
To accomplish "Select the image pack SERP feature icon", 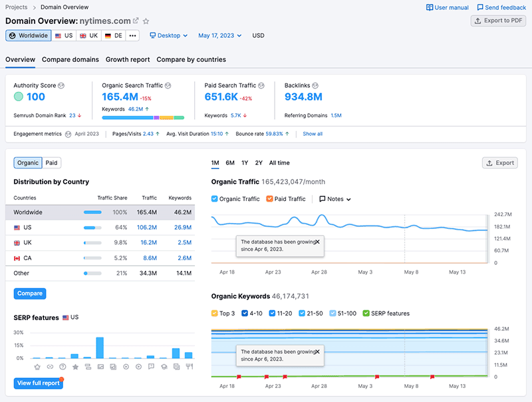I will pyautogui.click(x=100, y=367).
